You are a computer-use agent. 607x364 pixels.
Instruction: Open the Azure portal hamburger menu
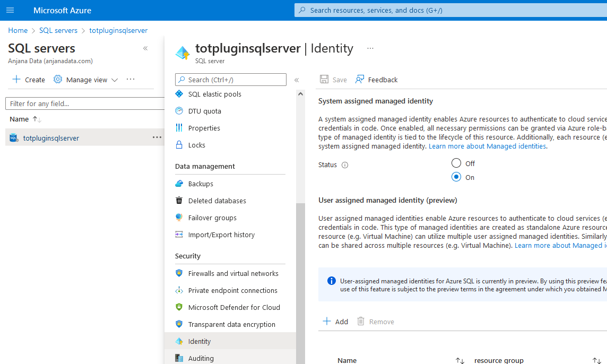(10, 10)
